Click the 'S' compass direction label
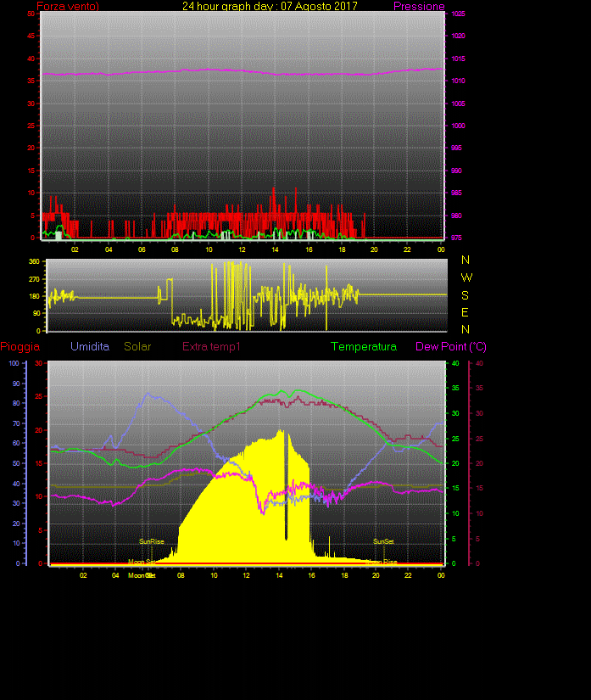591x700 pixels. (x=466, y=295)
